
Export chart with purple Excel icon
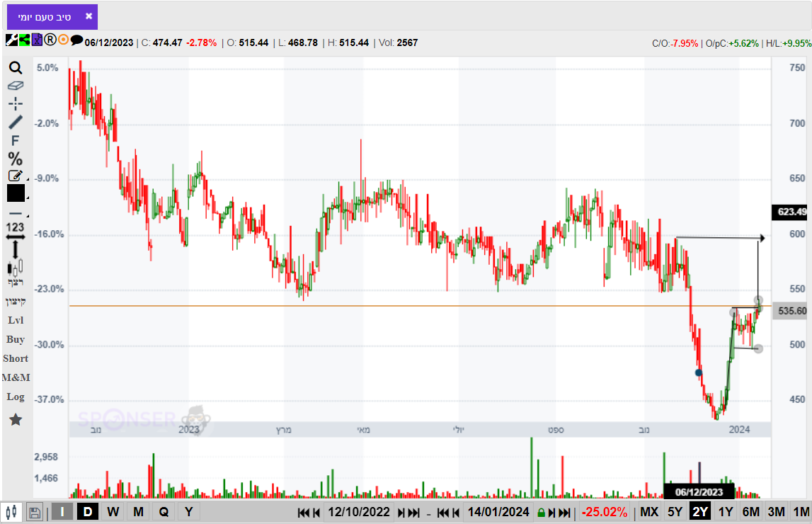click(37, 40)
